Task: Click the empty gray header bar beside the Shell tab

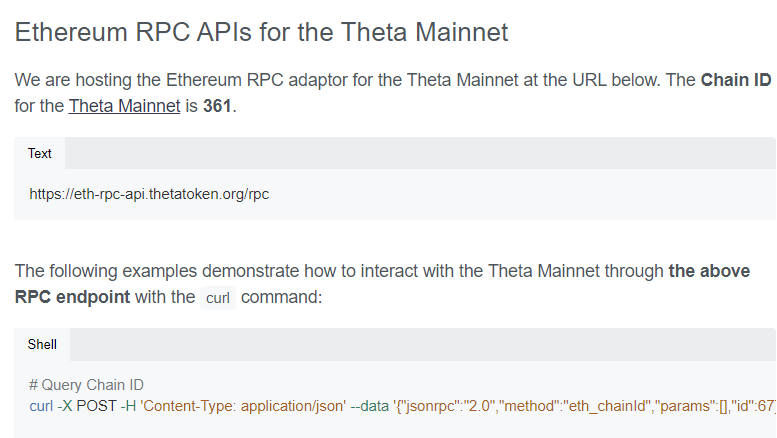Action: click(423, 344)
